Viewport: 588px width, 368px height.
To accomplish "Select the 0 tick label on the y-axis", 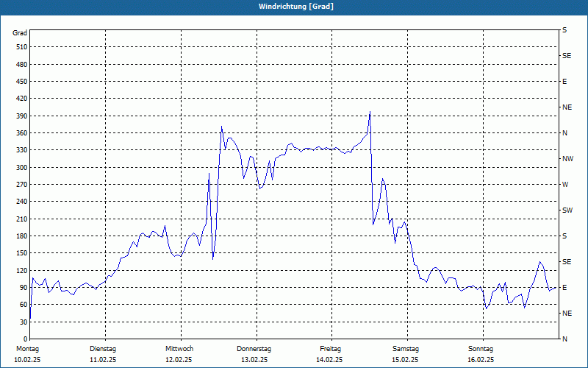I will coord(26,339).
